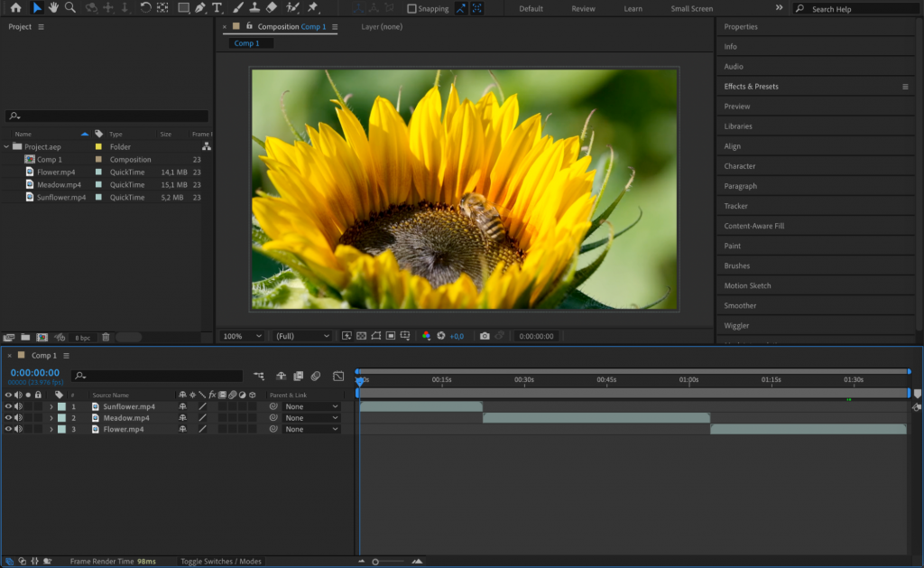Open the magnification ratio dropdown showing 100%
The width and height of the screenshot is (924, 568).
(x=241, y=335)
